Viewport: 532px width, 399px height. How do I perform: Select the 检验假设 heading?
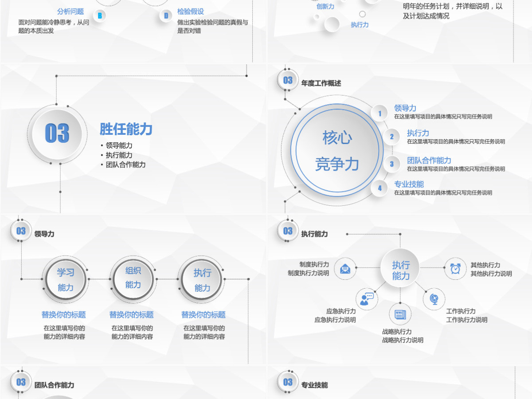coord(191,12)
